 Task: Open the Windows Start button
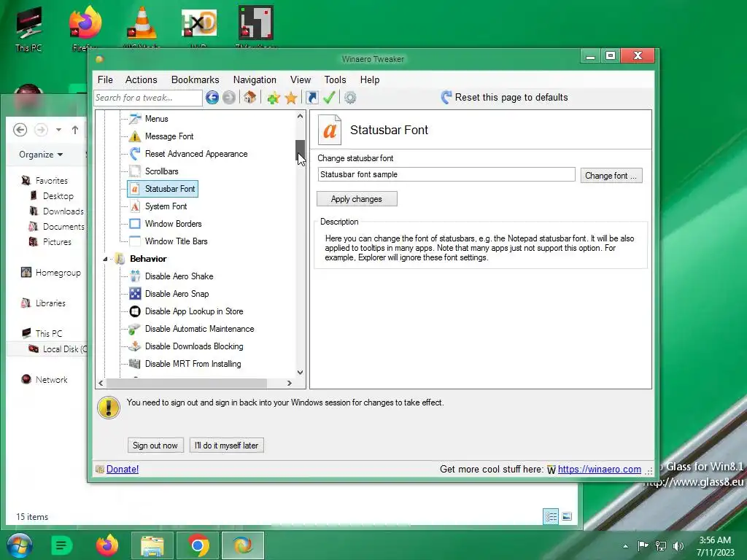pos(20,545)
